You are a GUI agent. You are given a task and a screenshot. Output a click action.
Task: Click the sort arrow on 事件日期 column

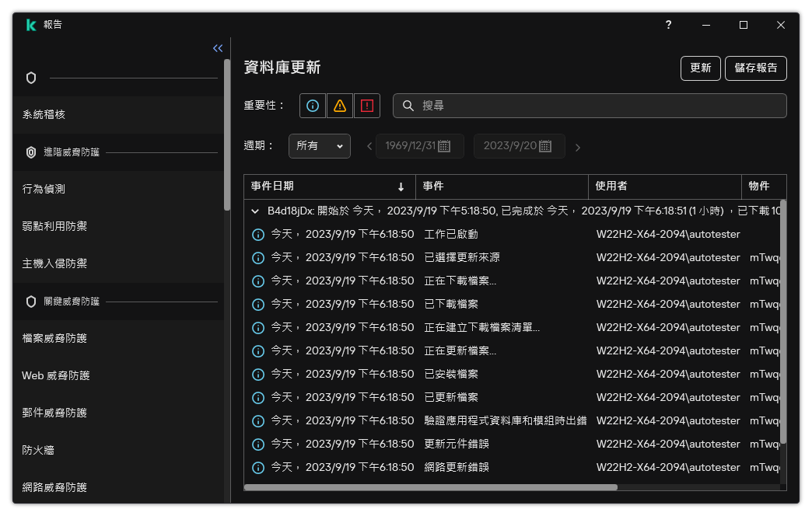(401, 187)
